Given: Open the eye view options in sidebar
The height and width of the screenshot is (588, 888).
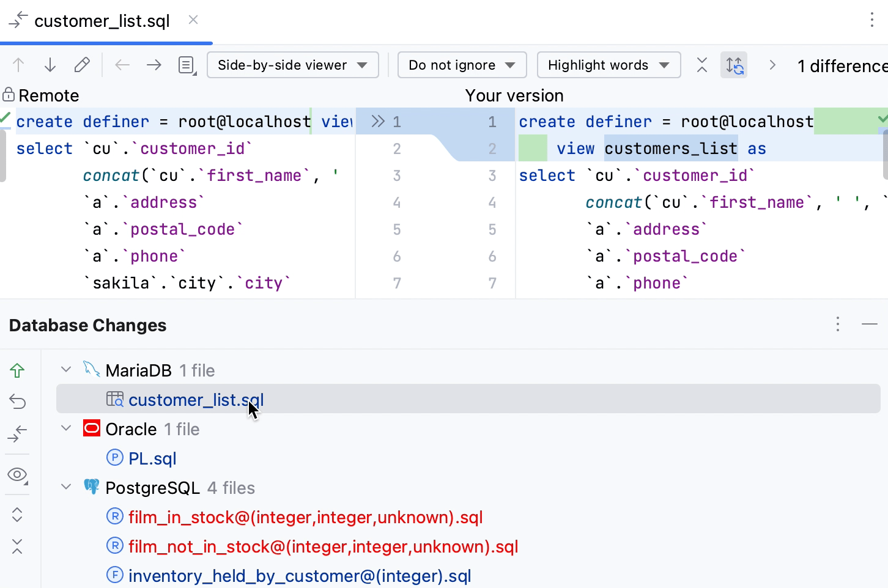Looking at the screenshot, I should pos(17,474).
